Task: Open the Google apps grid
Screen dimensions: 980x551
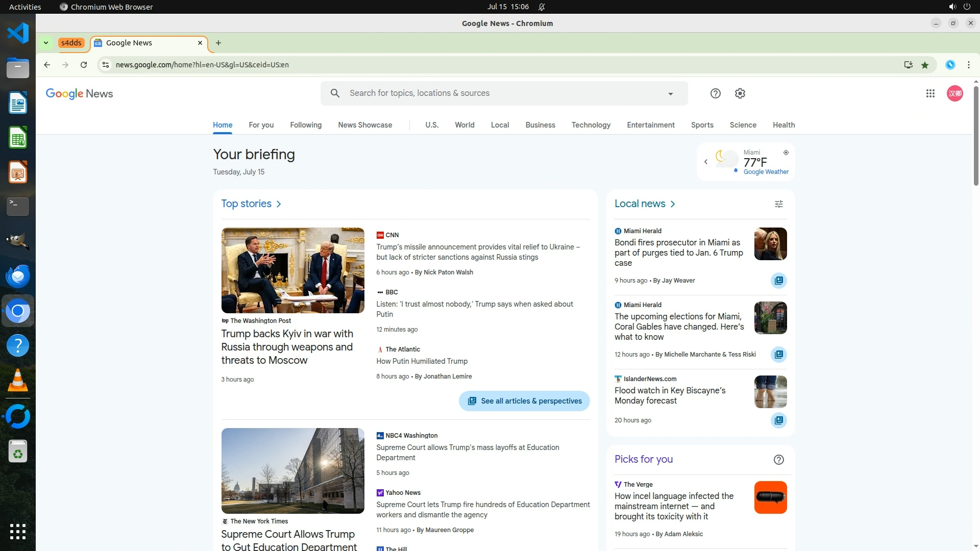Action: coord(930,93)
